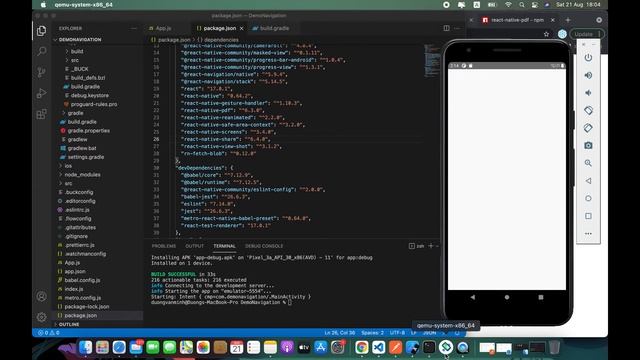Open settings.gradle in the explorer
This screenshot has height=360, width=640.
pos(86,157)
